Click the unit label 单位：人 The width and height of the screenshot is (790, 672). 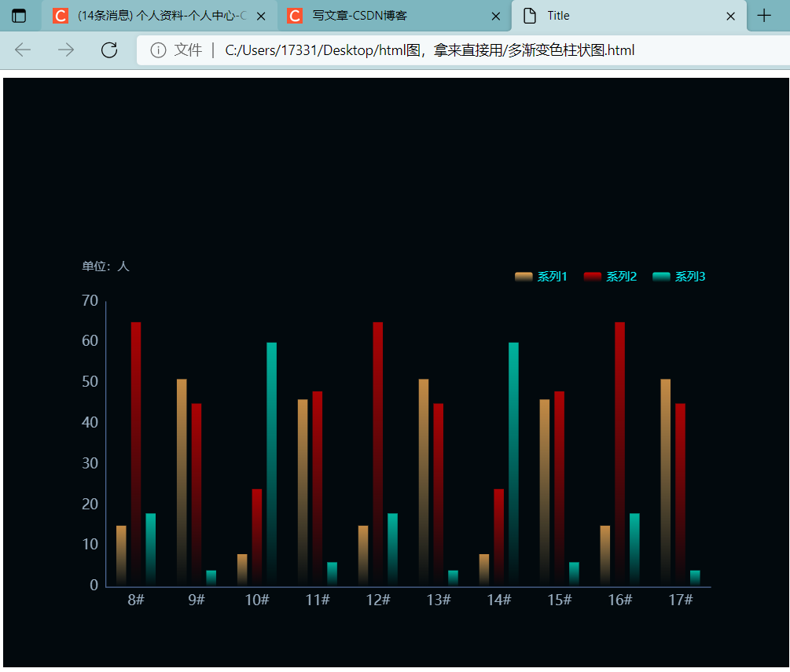(106, 266)
